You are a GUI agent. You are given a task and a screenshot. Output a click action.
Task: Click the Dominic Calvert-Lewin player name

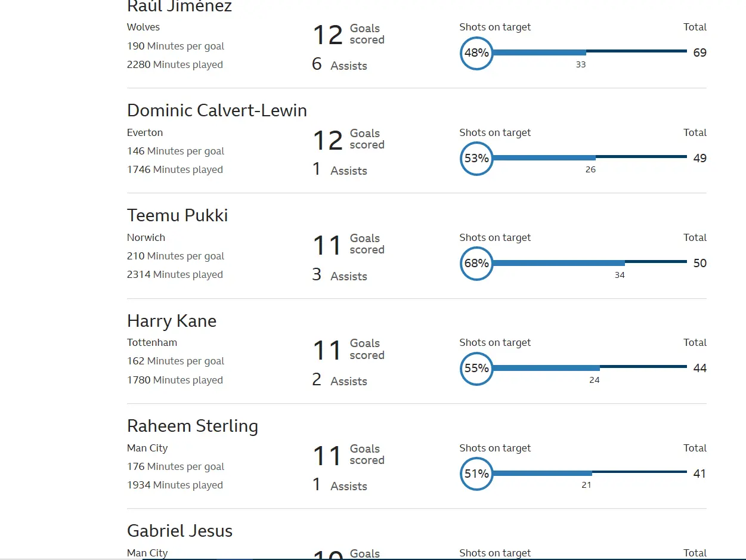pyautogui.click(x=216, y=111)
